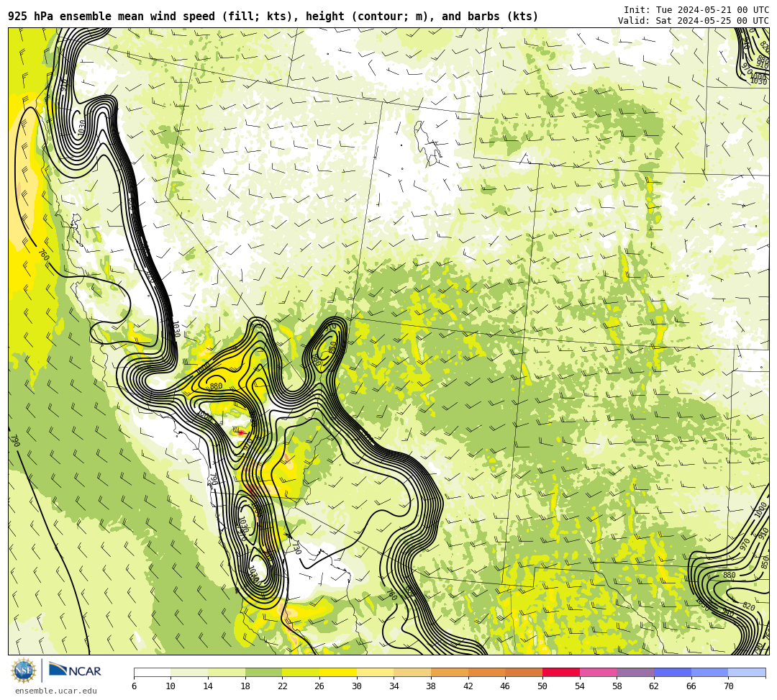This screenshot has height=700, width=777.
Task: Pick the periwinkle 66–70 kts colorbar segment
Action: 709,672
